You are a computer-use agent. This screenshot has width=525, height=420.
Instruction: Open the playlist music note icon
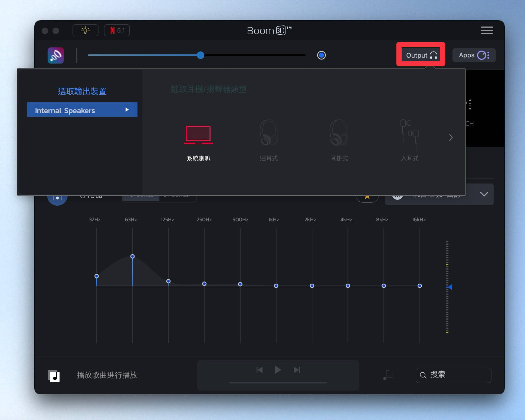[x=388, y=375]
